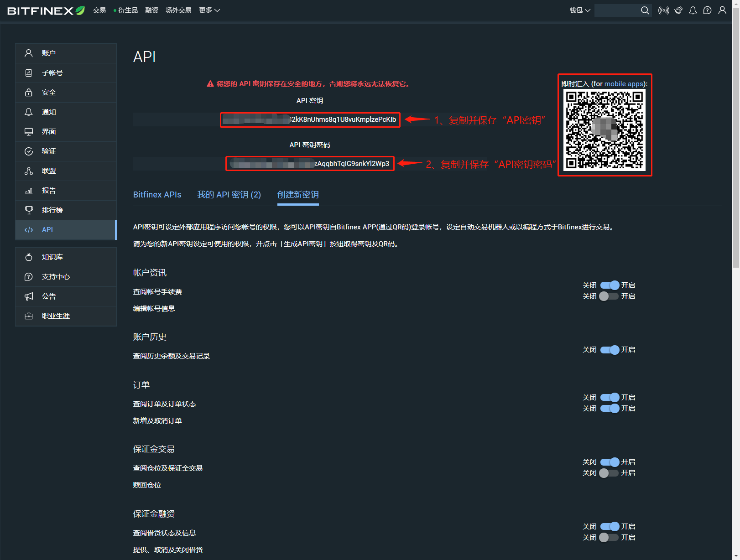Go to 安全 settings page
This screenshot has width=740, height=560.
(66, 93)
